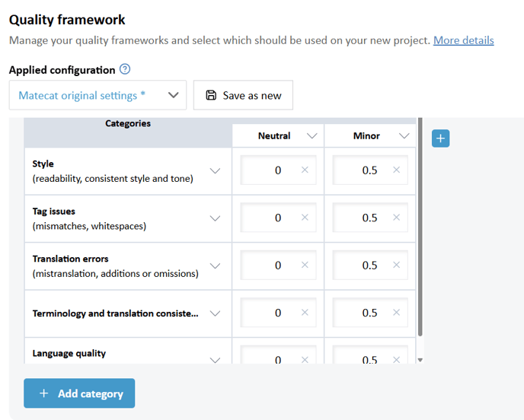524x420 pixels.
Task: Clear the Terminology Neutral value with X
Action: click(x=305, y=313)
